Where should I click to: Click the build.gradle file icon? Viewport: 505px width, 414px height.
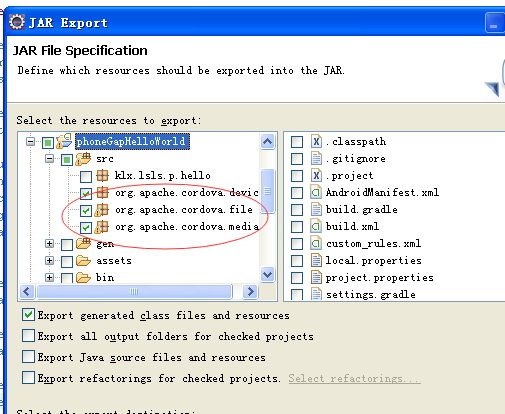click(x=316, y=209)
